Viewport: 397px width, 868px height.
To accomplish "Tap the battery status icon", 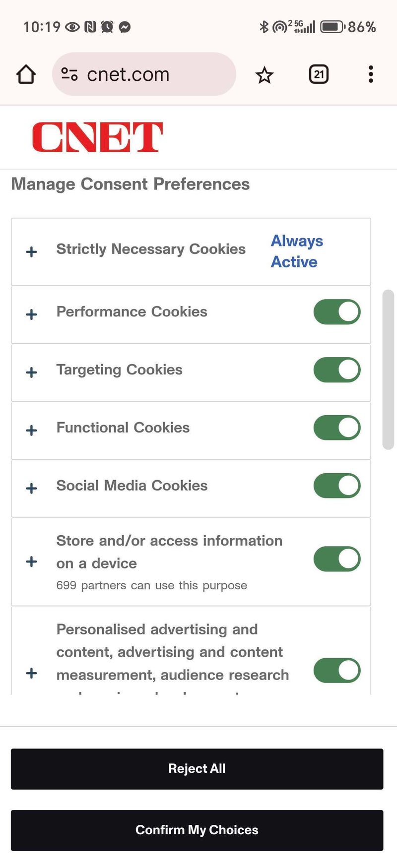I will (x=332, y=27).
